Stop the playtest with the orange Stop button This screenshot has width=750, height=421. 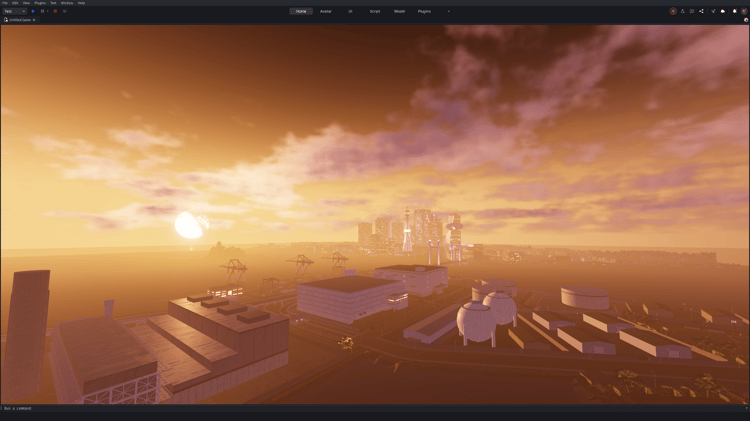55,11
